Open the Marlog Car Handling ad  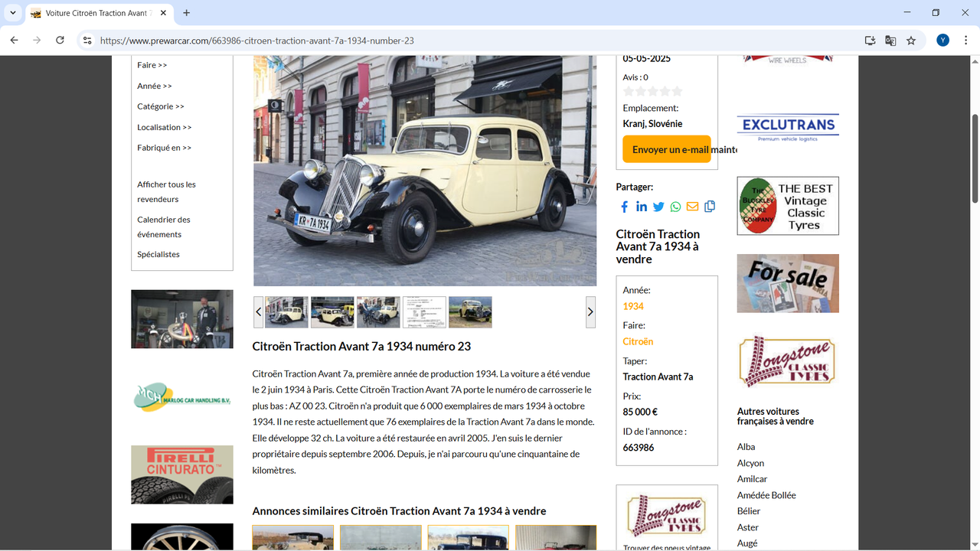pyautogui.click(x=182, y=396)
